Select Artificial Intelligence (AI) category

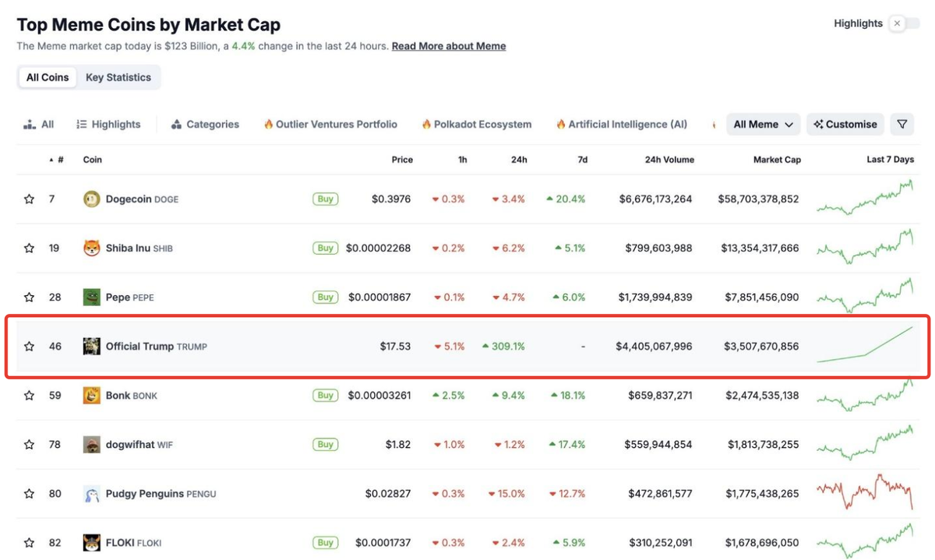point(622,125)
